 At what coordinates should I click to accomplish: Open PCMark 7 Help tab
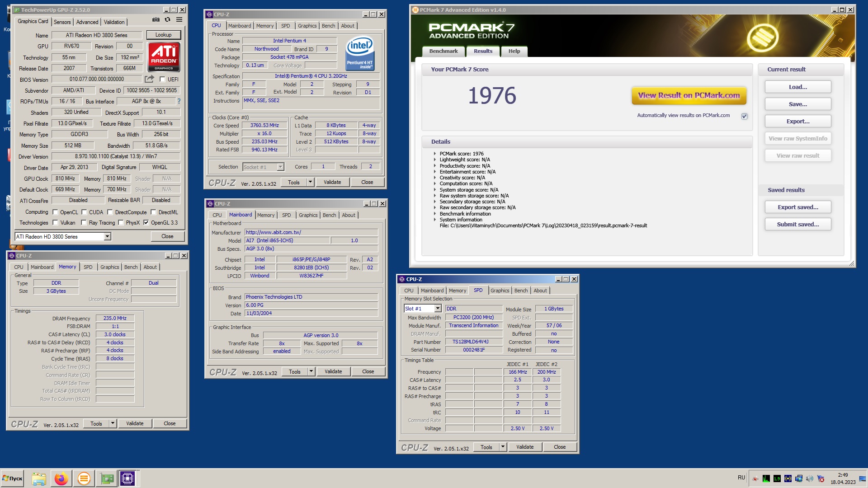point(514,51)
